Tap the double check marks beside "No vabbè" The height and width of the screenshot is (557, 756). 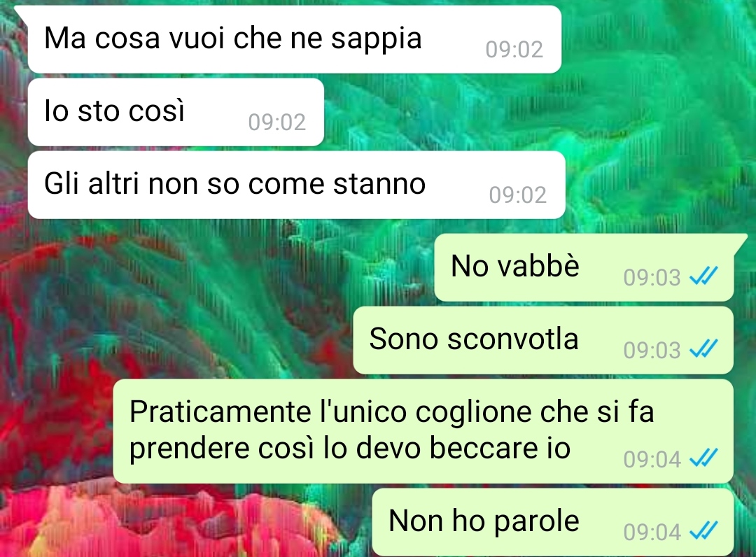tap(703, 276)
